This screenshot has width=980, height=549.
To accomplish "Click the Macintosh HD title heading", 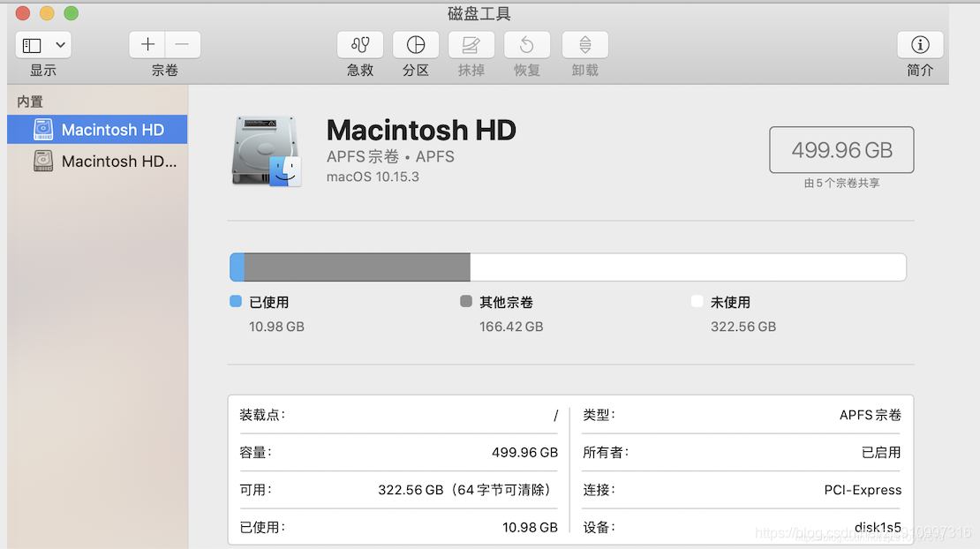I will coord(421,130).
